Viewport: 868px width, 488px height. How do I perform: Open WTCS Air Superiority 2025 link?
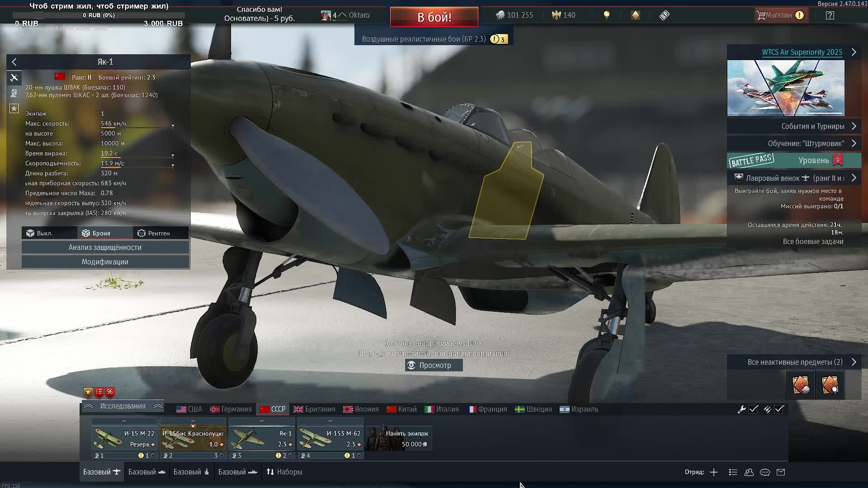[802, 52]
